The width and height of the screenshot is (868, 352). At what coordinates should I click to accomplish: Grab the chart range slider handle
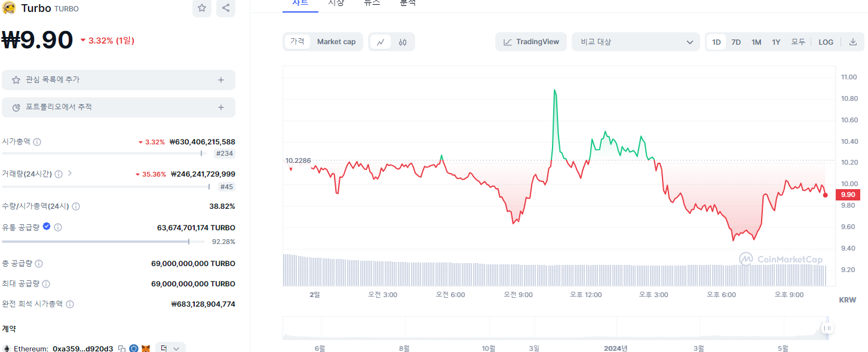827,328
